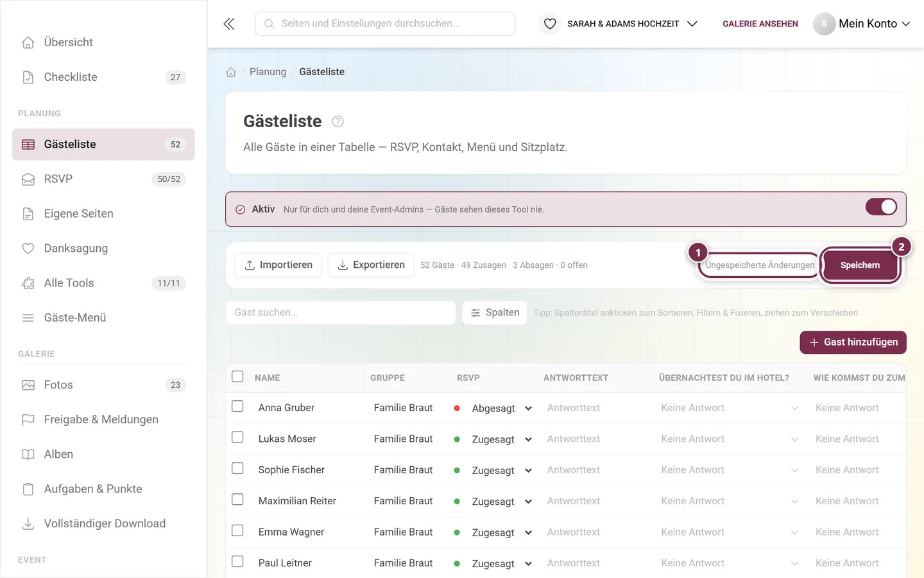The height and width of the screenshot is (578, 924).
Task: Follow the Galerie ansehen link
Action: coord(760,24)
